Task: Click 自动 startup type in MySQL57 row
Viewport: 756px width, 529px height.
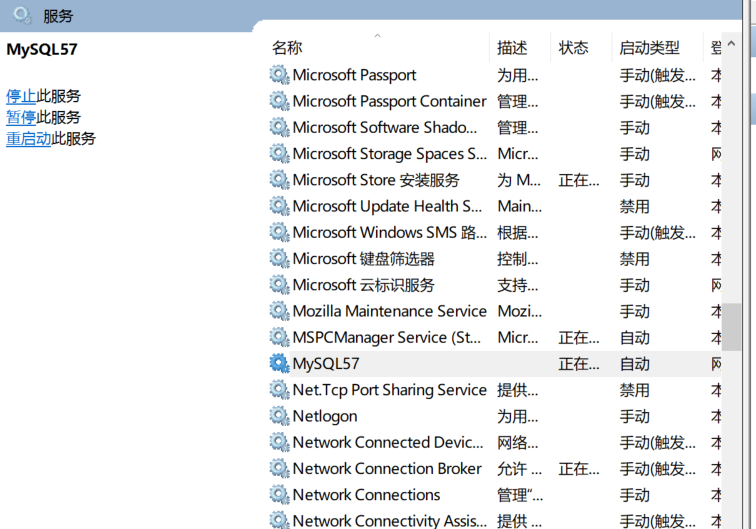Action: 634,364
